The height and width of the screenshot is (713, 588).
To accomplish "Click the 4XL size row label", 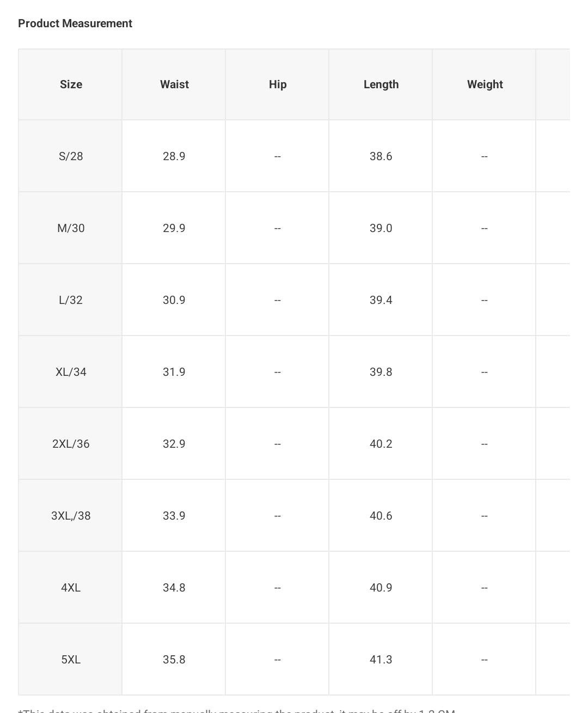I will click(71, 588).
